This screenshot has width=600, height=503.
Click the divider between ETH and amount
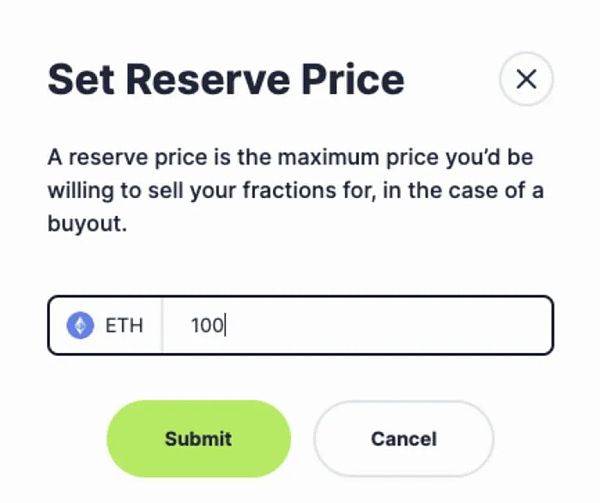click(x=162, y=326)
